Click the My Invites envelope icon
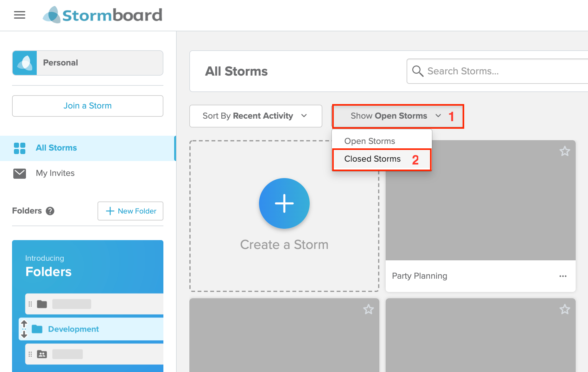Screen dimensions: 588x372 pyautogui.click(x=20, y=173)
